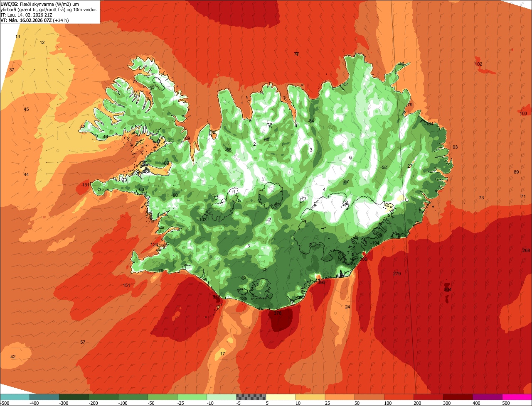Viewport: 532px width, 406px height.
Task: Click the map value '268'
Action: (x=526, y=250)
